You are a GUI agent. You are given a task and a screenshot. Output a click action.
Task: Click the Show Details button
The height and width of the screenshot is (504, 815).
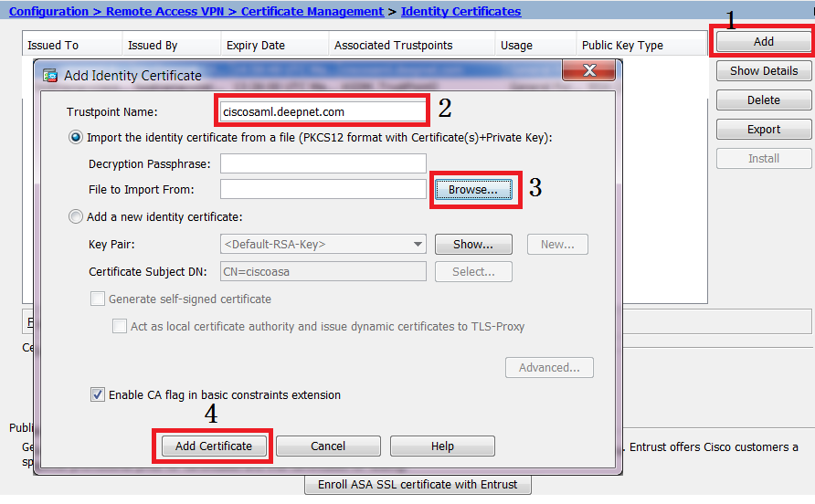pyautogui.click(x=764, y=70)
